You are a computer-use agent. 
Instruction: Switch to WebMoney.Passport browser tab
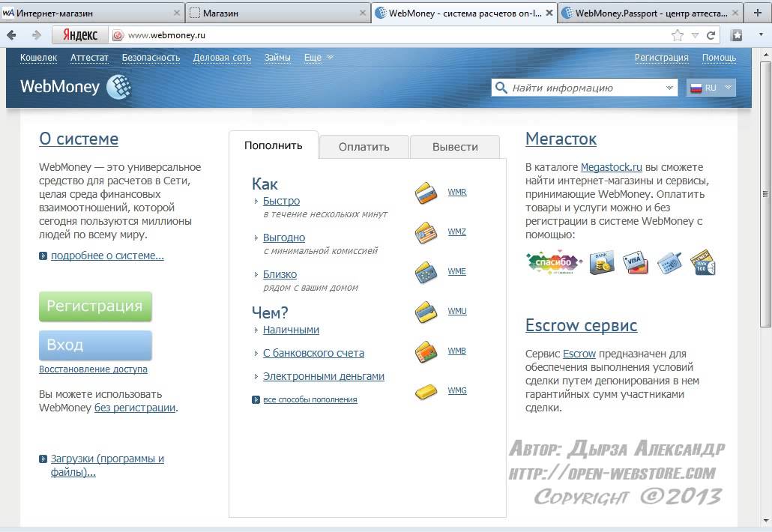[x=650, y=13]
